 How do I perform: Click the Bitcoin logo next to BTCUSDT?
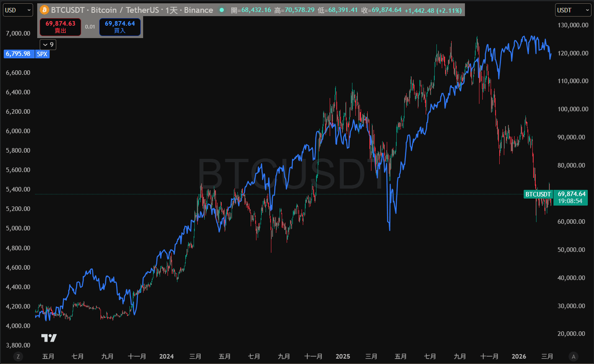(44, 10)
